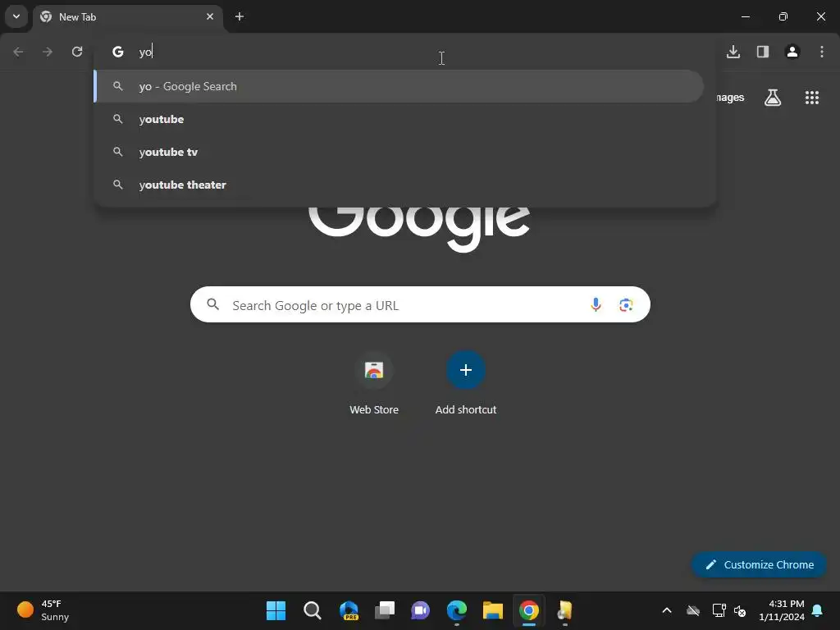840x630 pixels.
Task: Click the OneDrive cloud tray icon
Action: 693,610
